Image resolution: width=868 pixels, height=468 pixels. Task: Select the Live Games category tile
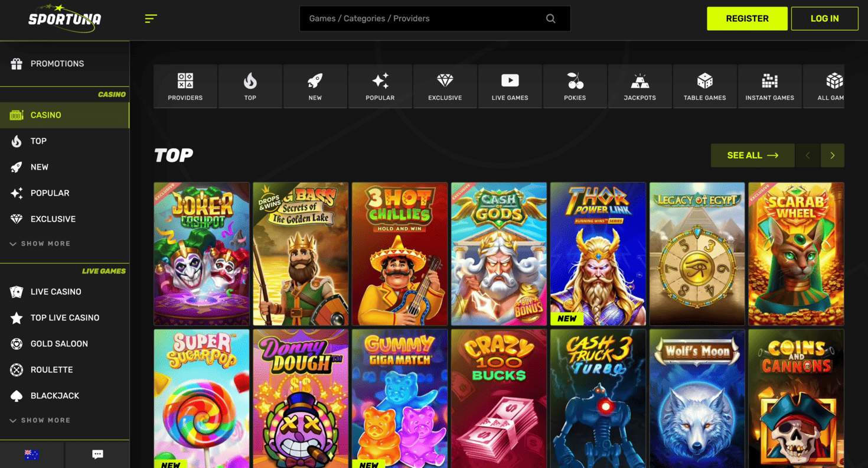(510, 86)
